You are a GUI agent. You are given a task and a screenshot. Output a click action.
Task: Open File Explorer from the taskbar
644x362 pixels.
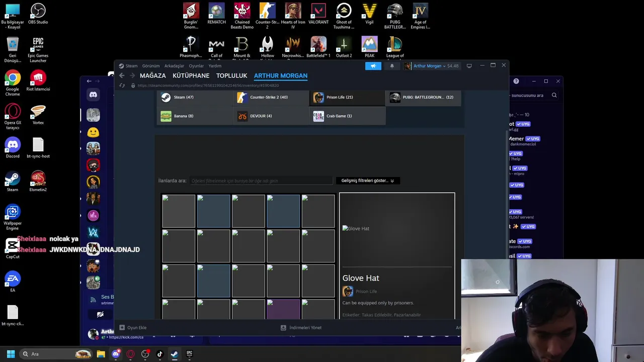click(x=101, y=354)
